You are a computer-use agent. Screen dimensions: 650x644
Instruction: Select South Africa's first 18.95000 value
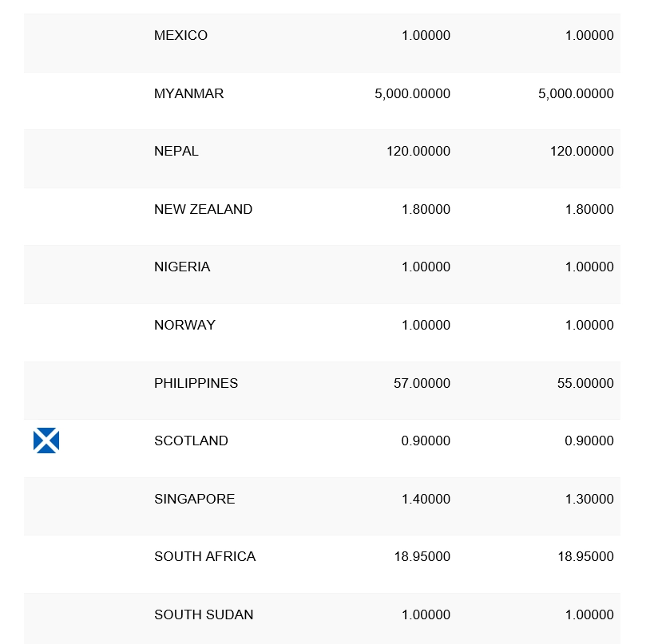click(422, 557)
